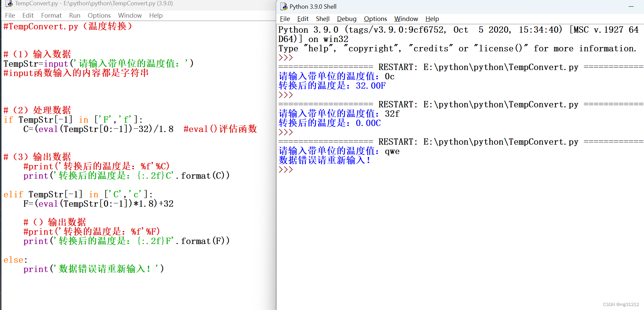Click the print line with format(F)
644x310 pixels.
126,241
